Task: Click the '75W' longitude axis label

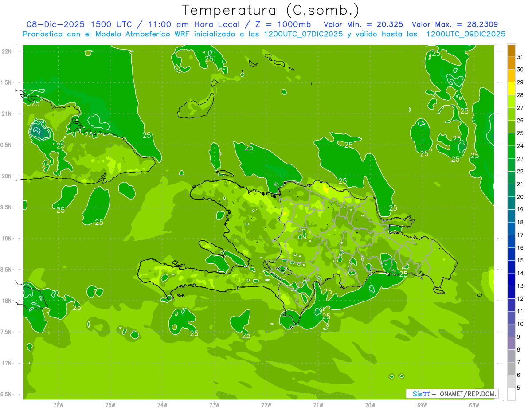Action: 110,405
